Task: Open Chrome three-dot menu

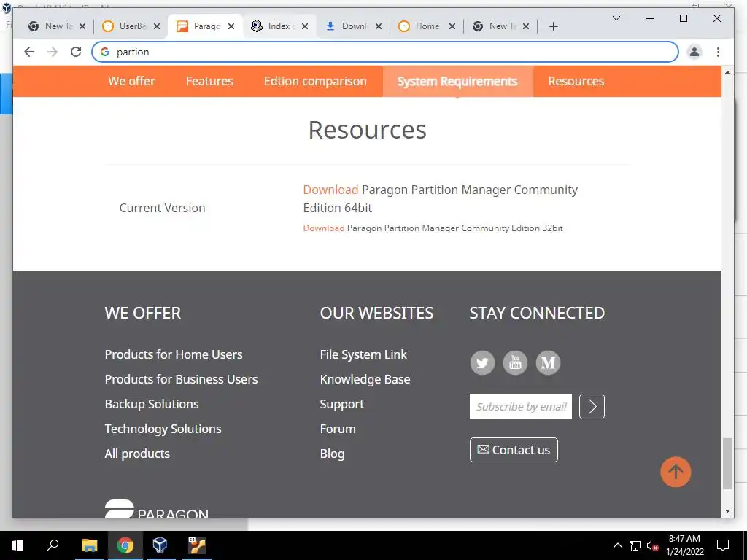Action: pos(718,52)
